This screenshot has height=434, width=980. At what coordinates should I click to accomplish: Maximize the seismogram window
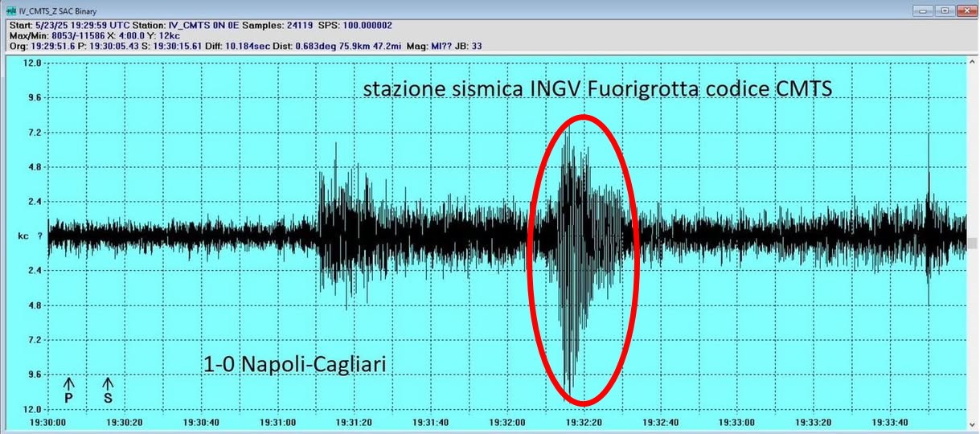point(945,11)
